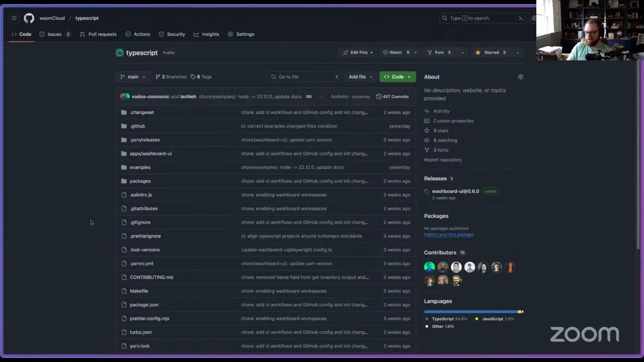The image size is (644, 362).
Task: View the 2 Branches link
Action: pyautogui.click(x=171, y=77)
